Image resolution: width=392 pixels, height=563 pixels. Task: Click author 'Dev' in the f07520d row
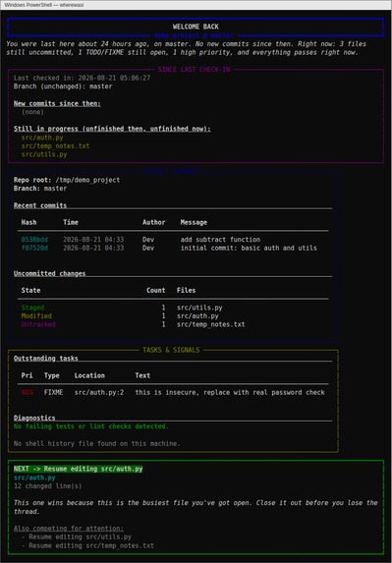tap(148, 249)
